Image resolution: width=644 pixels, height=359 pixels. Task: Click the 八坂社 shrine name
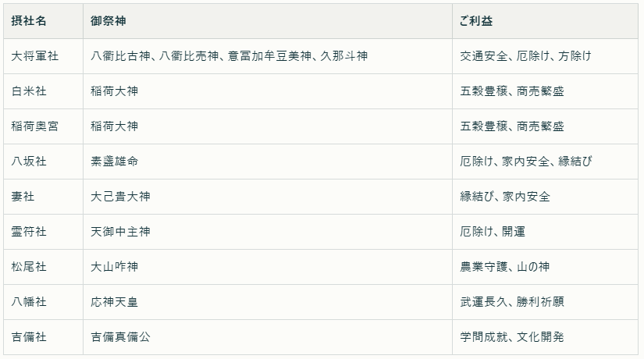29,162
